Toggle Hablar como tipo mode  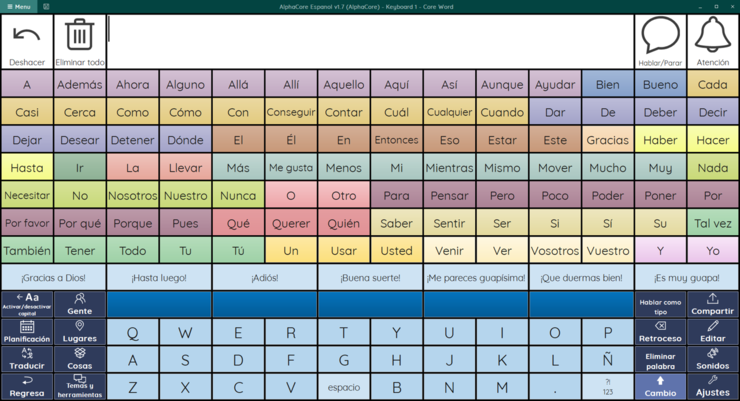(x=660, y=304)
